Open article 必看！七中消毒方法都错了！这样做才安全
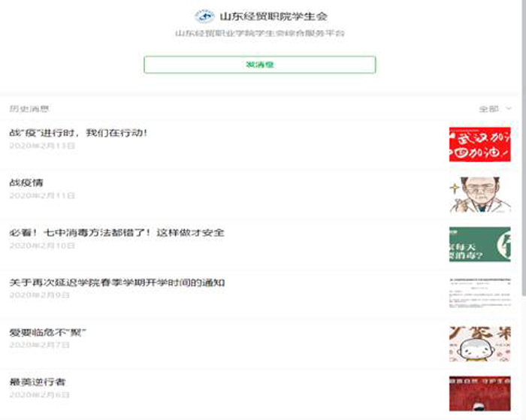 pos(116,232)
